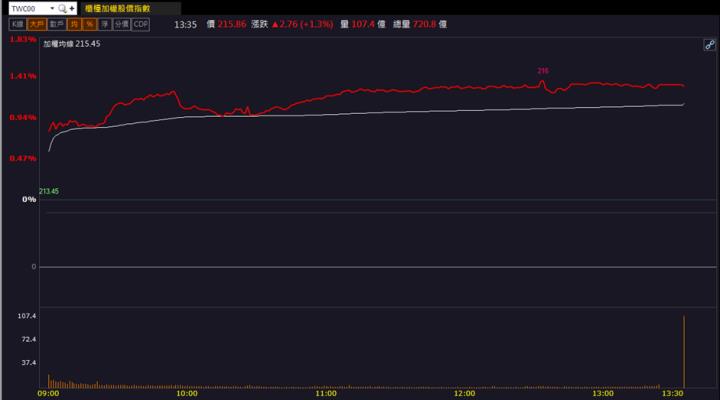Click the 1.41% axis label
The width and height of the screenshot is (720, 400).
click(22, 76)
